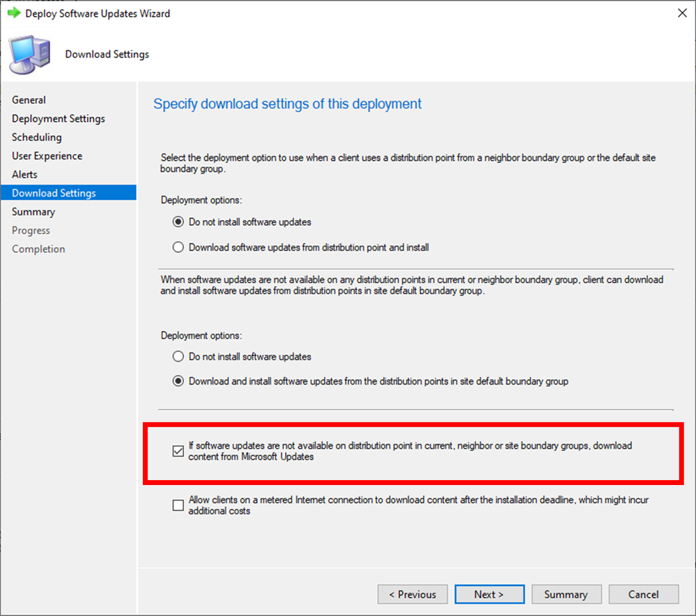Jump to Summary step in left navigation

click(x=33, y=212)
